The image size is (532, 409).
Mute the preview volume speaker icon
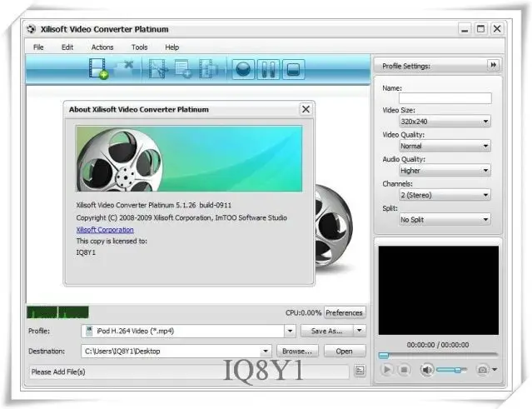coord(427,369)
